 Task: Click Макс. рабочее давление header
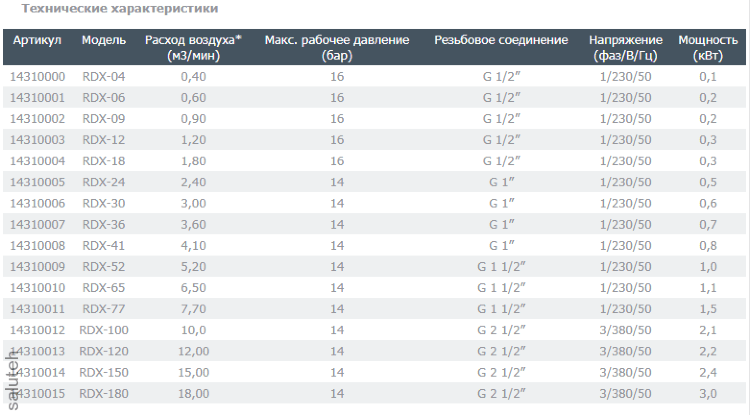coord(336,48)
